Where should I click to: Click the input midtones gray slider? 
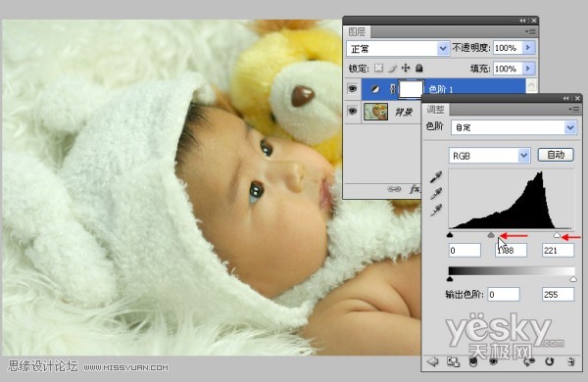(x=491, y=235)
